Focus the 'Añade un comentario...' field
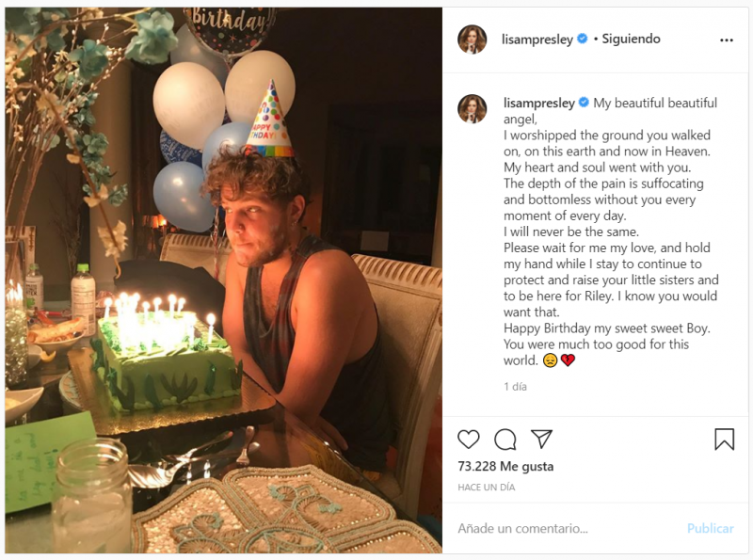Screen dimensions: 753x560 pyautogui.click(x=565, y=529)
